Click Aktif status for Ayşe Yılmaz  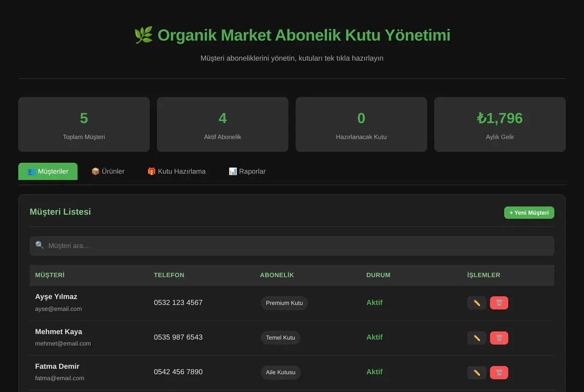coord(374,303)
